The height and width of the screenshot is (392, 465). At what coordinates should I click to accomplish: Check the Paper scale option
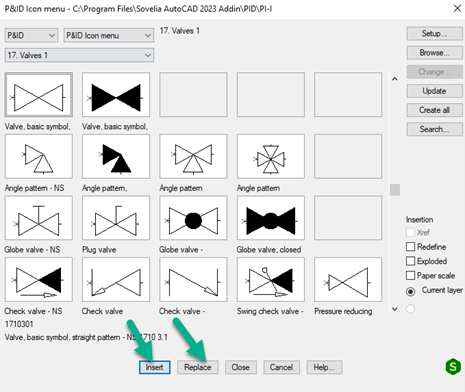pyautogui.click(x=410, y=275)
